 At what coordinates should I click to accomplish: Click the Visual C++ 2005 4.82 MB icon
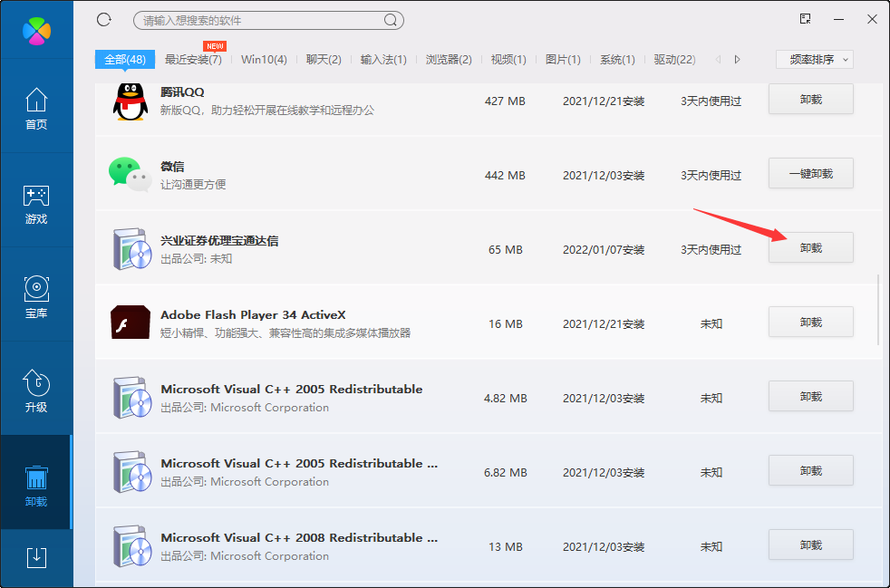coord(131,398)
